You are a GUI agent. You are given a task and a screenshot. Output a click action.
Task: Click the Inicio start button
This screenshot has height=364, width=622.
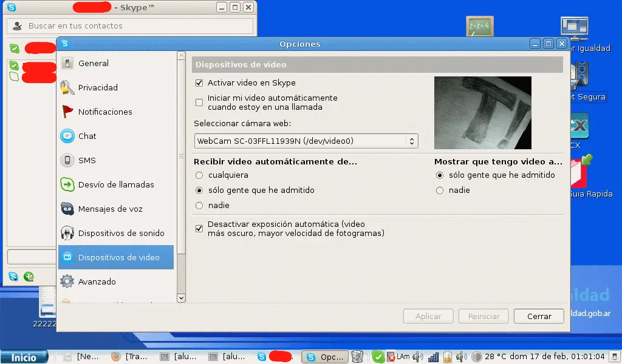(24, 357)
